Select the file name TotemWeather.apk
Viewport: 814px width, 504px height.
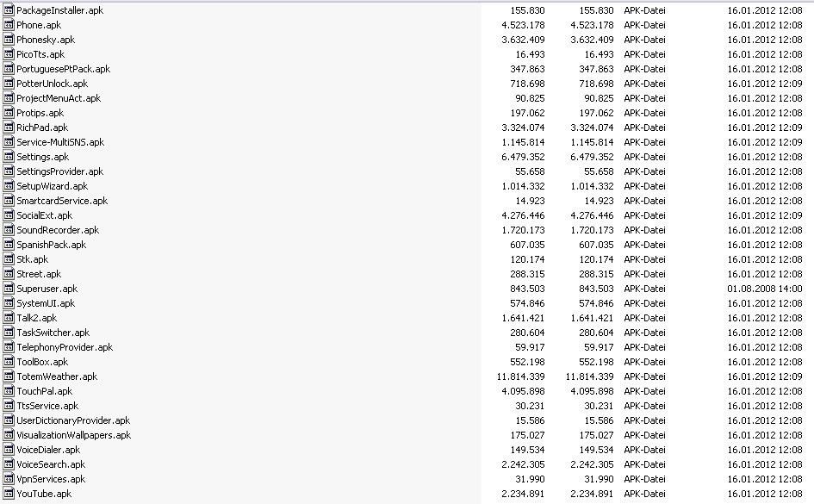tap(57, 376)
